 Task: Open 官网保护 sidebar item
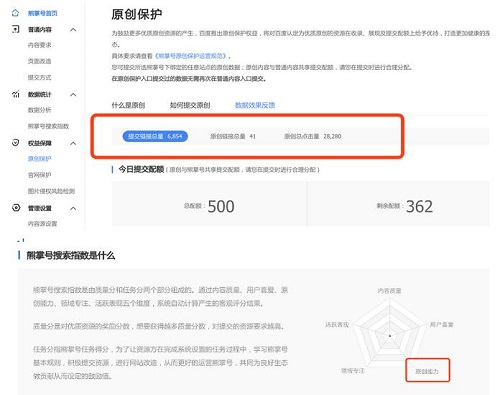(40, 175)
